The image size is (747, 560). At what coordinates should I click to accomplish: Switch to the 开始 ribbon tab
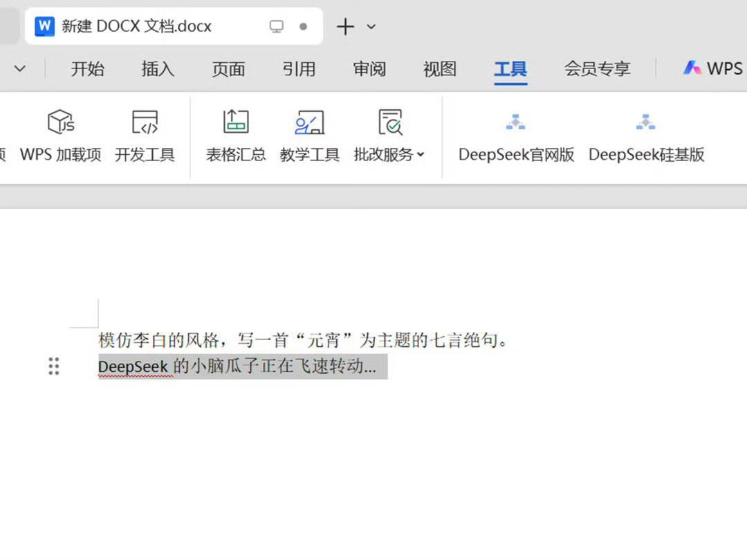88,69
